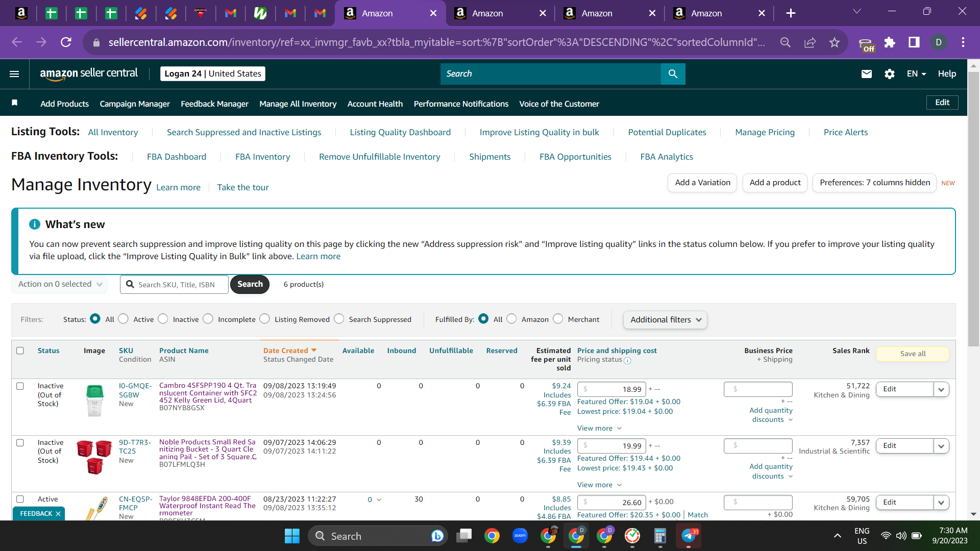
Task: Click in the Search SKU, Title, ISBN field
Action: 174,285
